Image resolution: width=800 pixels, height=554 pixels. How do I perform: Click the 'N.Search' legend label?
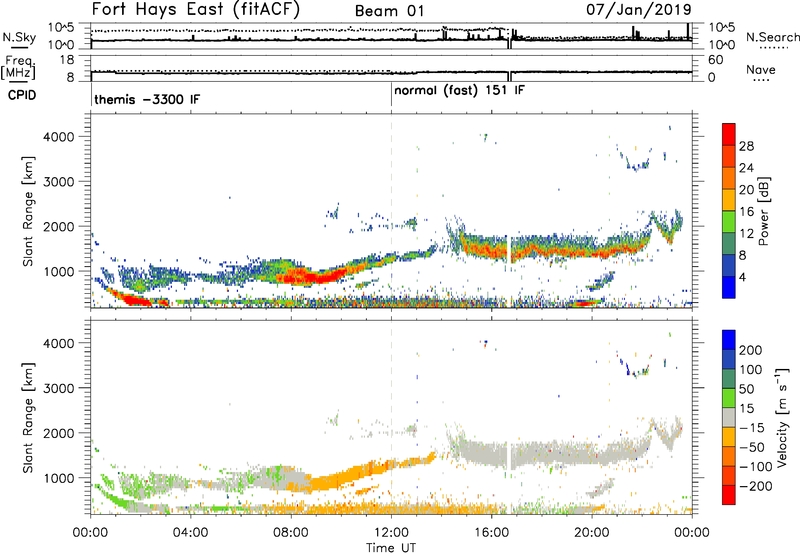pos(772,37)
